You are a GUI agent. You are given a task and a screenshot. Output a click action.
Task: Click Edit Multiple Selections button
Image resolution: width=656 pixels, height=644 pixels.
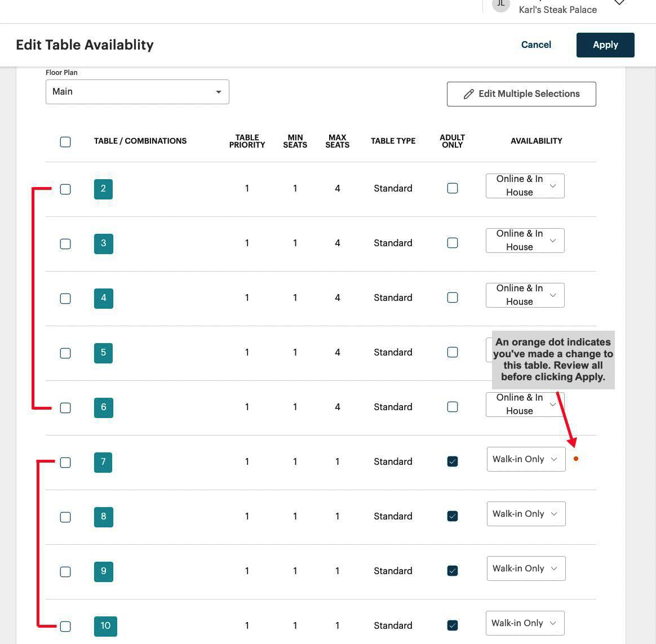[521, 94]
